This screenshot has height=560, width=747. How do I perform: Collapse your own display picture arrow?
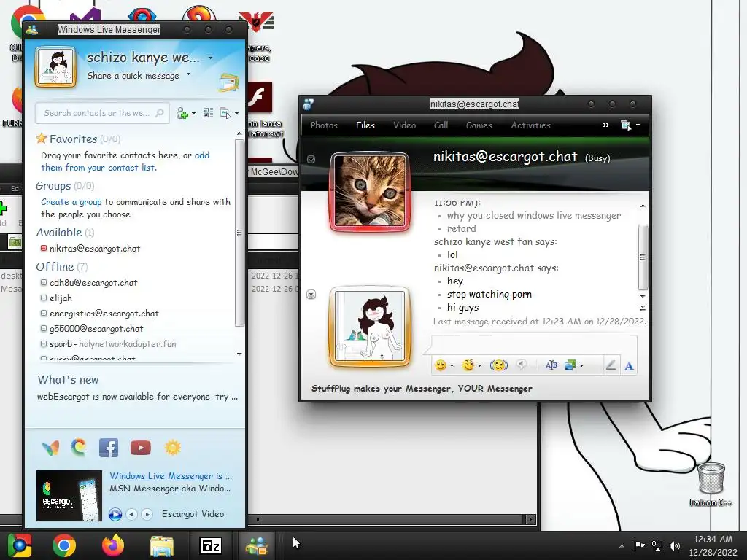coord(311,295)
